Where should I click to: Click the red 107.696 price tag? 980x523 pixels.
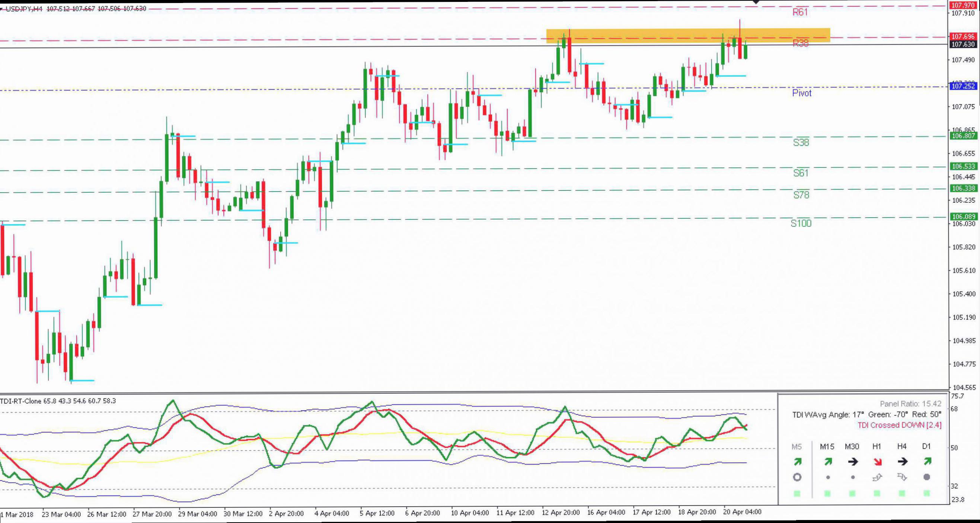(964, 36)
